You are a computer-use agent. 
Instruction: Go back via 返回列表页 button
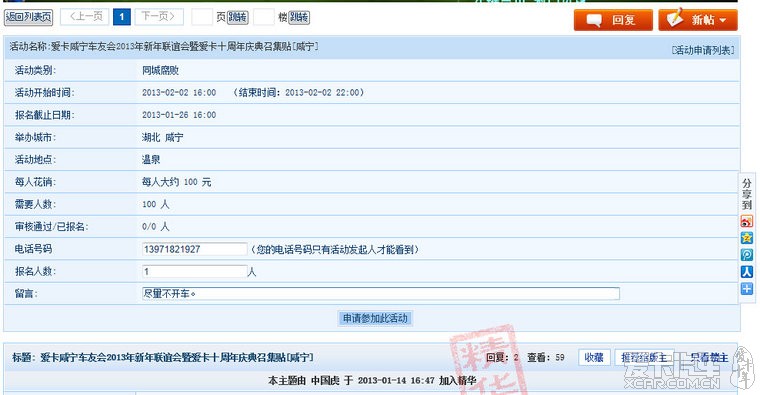tap(29, 17)
